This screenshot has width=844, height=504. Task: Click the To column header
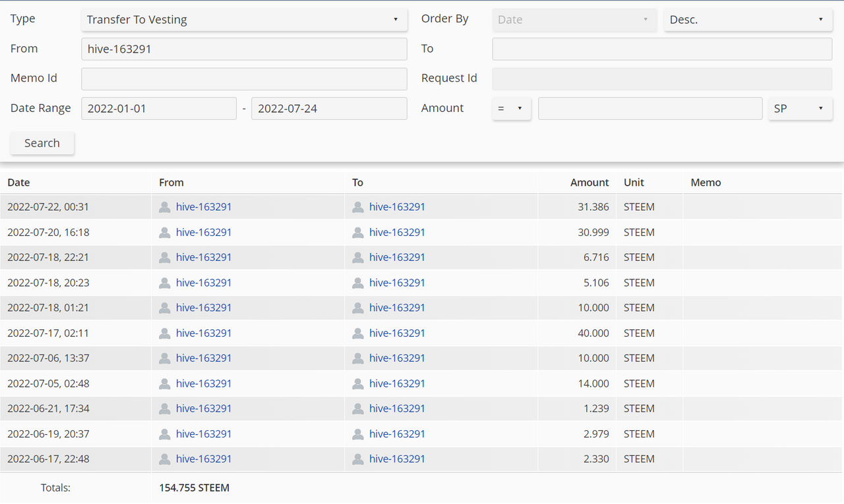click(x=357, y=182)
